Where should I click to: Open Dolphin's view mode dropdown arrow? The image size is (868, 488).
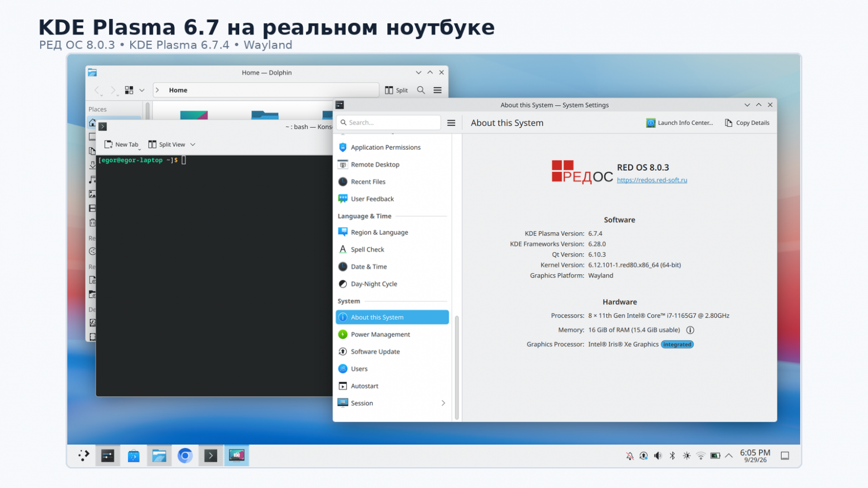[x=142, y=90]
